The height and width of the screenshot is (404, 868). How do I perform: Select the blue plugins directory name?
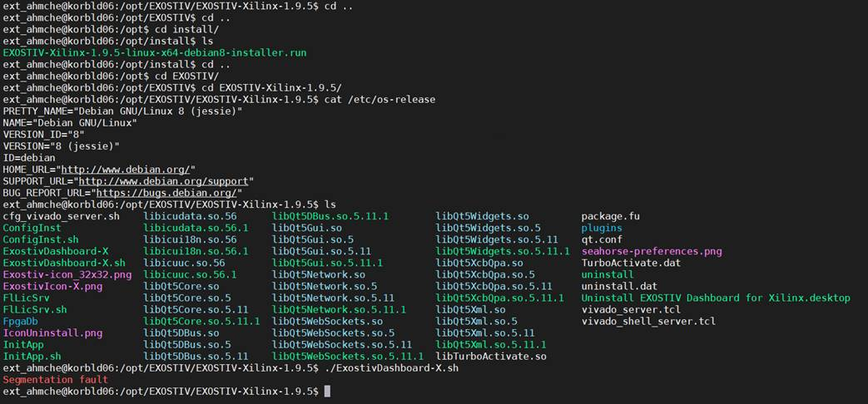coord(602,228)
